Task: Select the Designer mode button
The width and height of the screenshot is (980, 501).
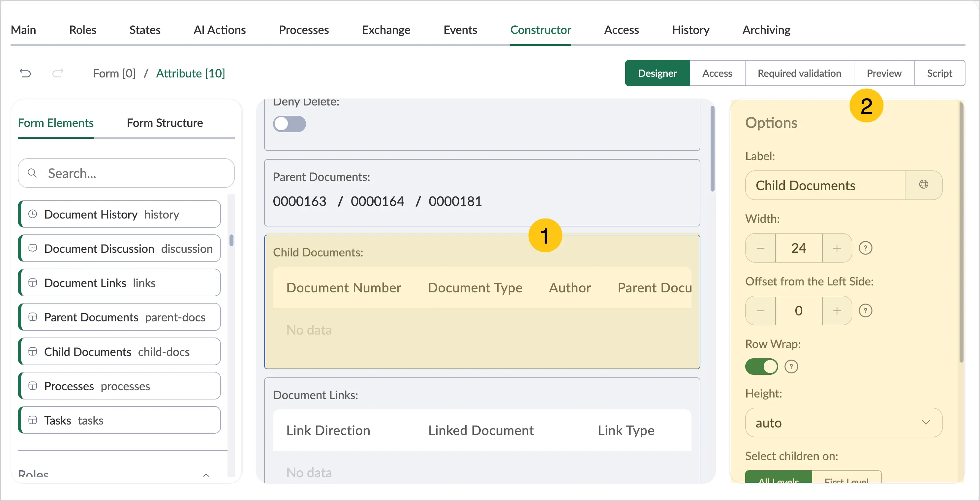Action: coord(658,73)
